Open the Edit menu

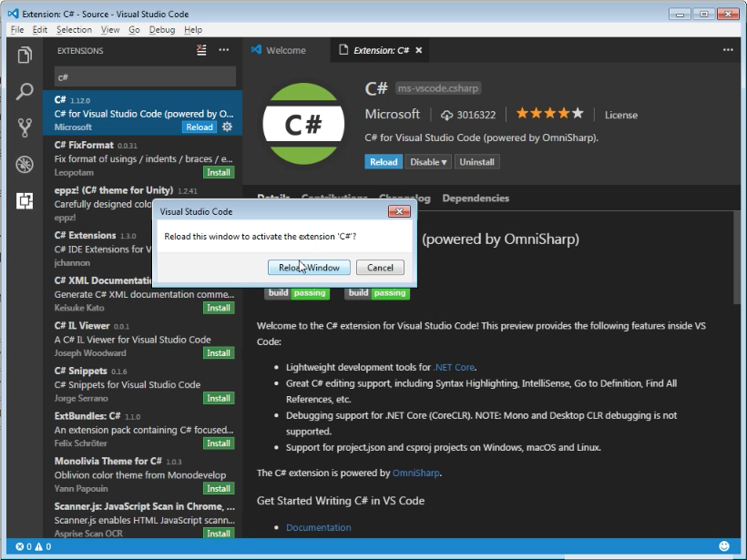coord(40,29)
